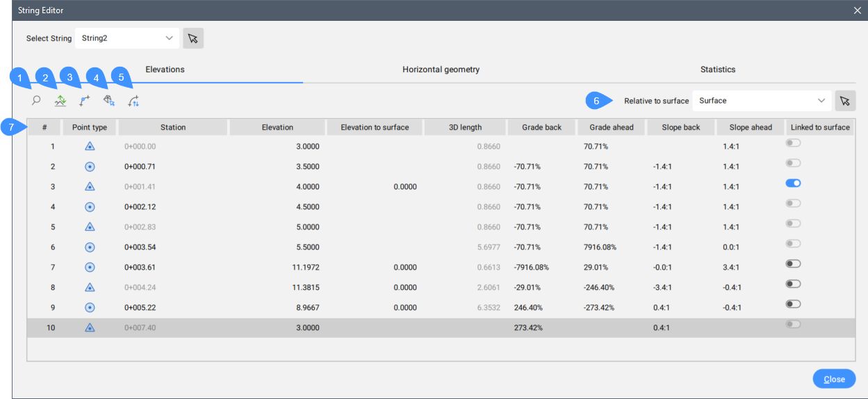Enable Linked to surface toggle for row 7

pos(793,263)
